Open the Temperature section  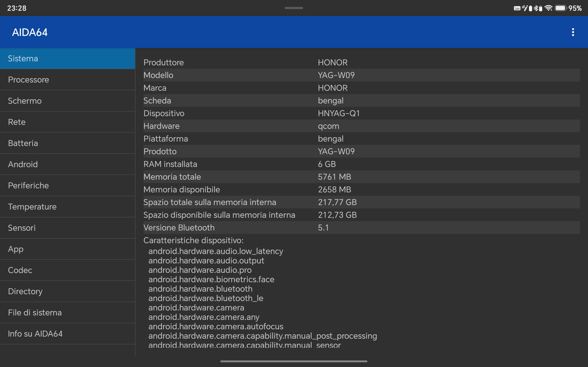68,207
